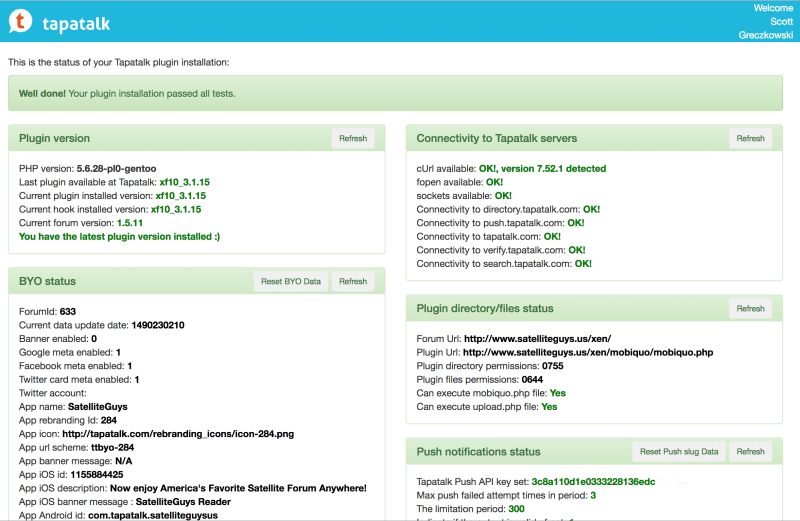
Task: Click The limitation period 300 line
Action: [x=470, y=509]
